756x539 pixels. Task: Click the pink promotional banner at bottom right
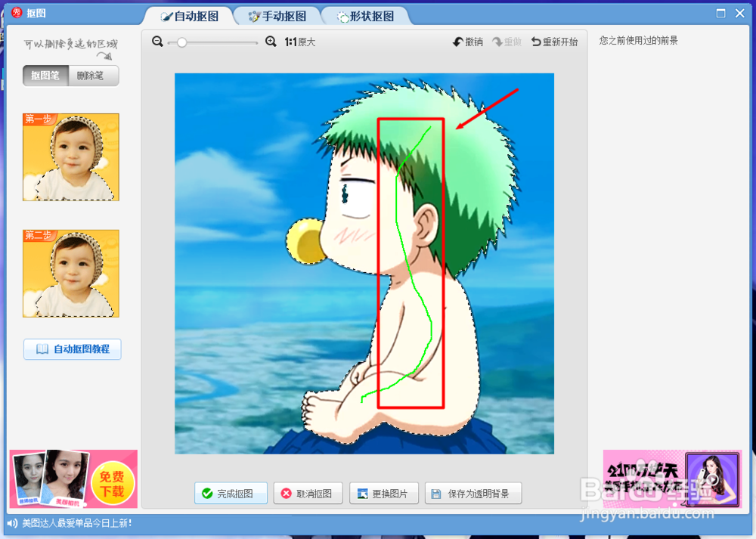click(x=672, y=479)
